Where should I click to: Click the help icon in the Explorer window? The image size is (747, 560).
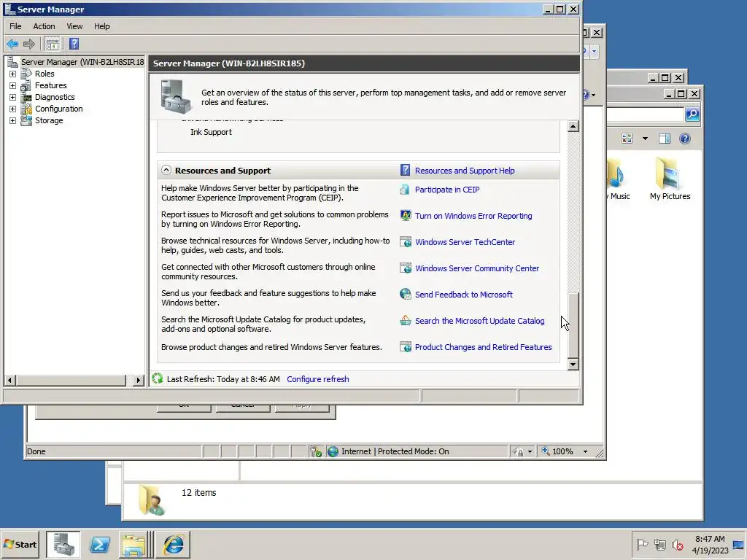684,139
